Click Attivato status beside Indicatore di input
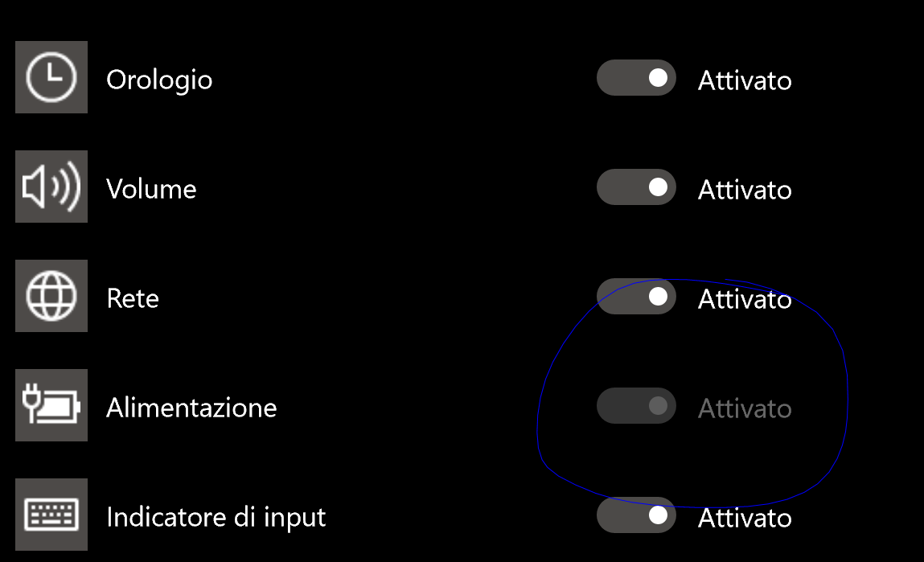 (x=745, y=518)
